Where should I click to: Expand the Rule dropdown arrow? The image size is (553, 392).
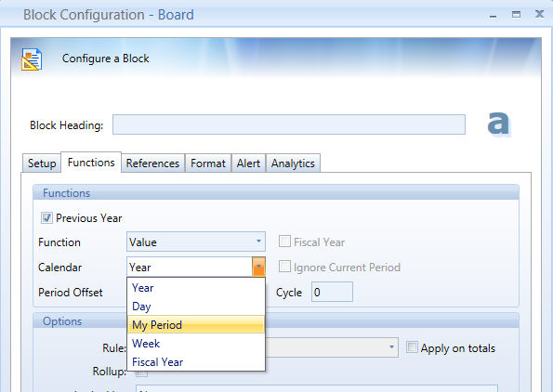391,347
